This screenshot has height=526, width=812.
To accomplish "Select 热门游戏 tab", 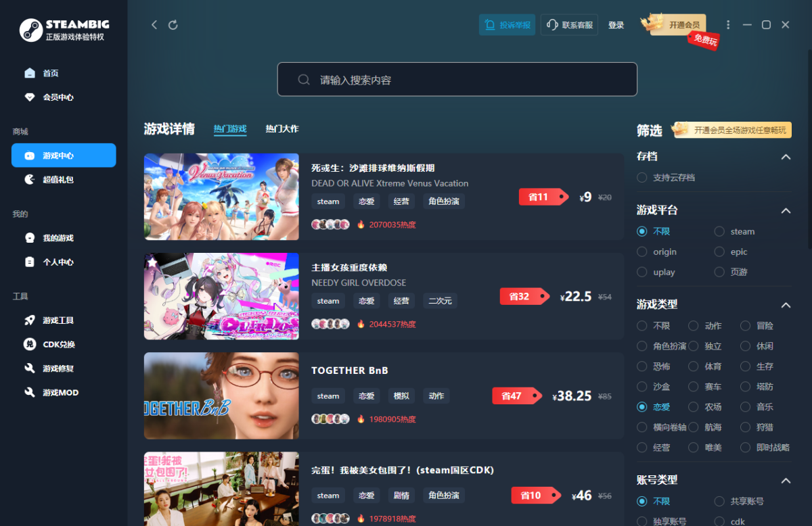I will pyautogui.click(x=230, y=129).
